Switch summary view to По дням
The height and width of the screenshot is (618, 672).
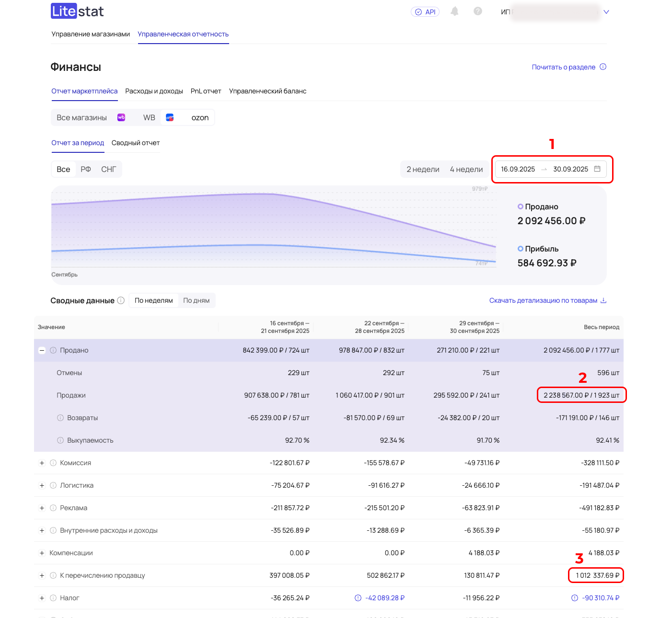196,300
